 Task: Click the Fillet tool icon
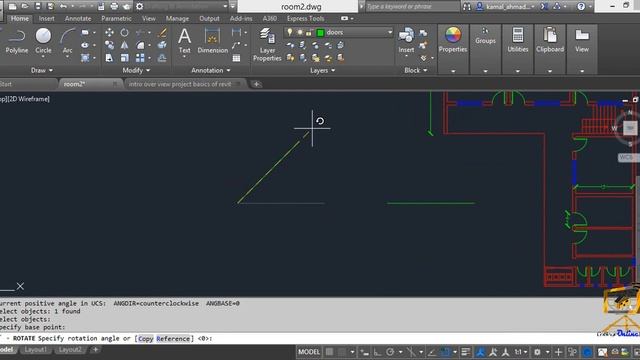click(140, 45)
